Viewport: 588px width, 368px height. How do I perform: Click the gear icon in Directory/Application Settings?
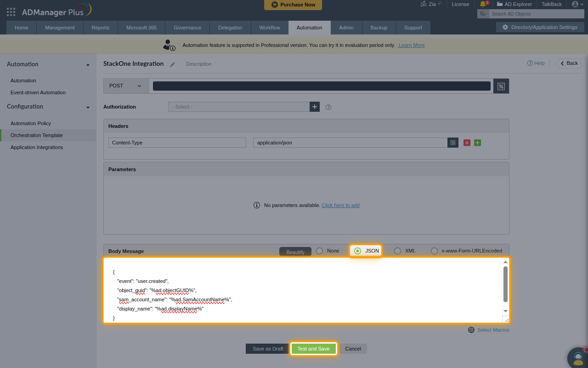[x=505, y=27]
